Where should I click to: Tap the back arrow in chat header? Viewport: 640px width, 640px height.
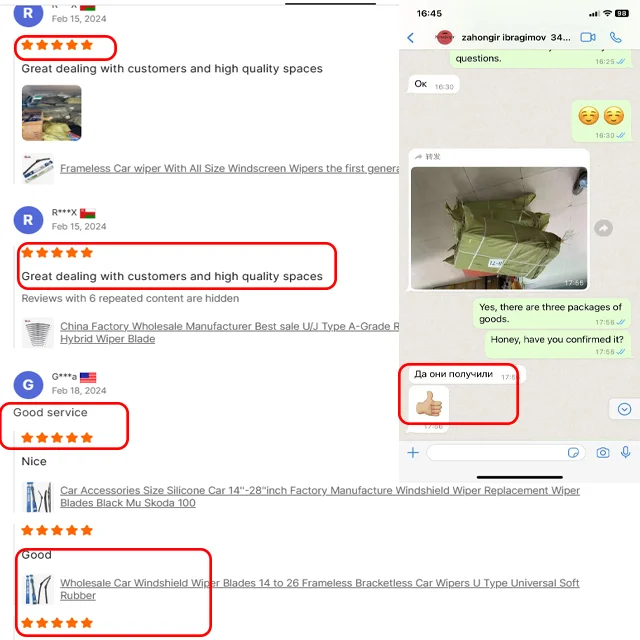[x=411, y=38]
